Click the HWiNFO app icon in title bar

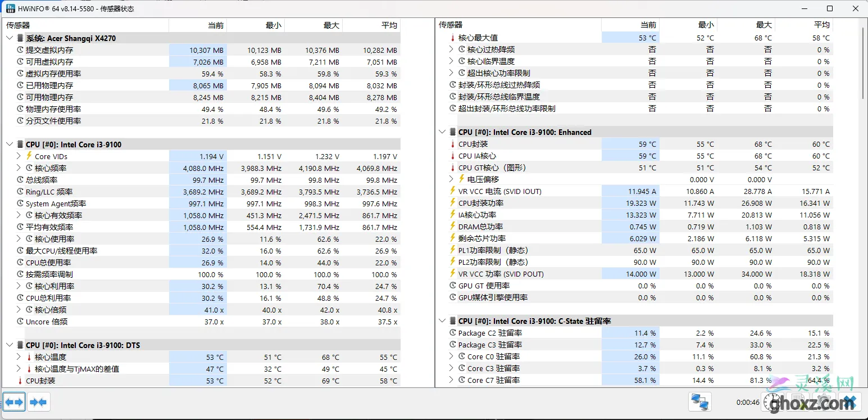tap(10, 8)
